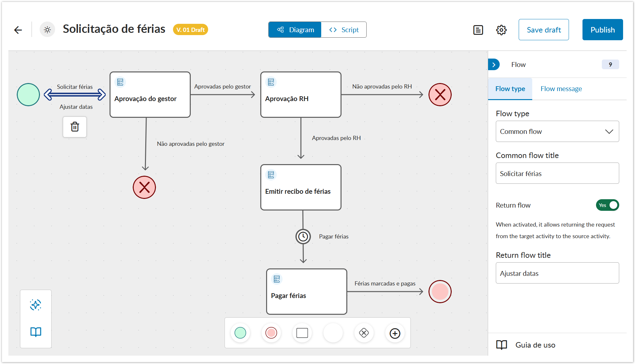
Task: Toggle Return flow switch off
Action: tap(607, 205)
